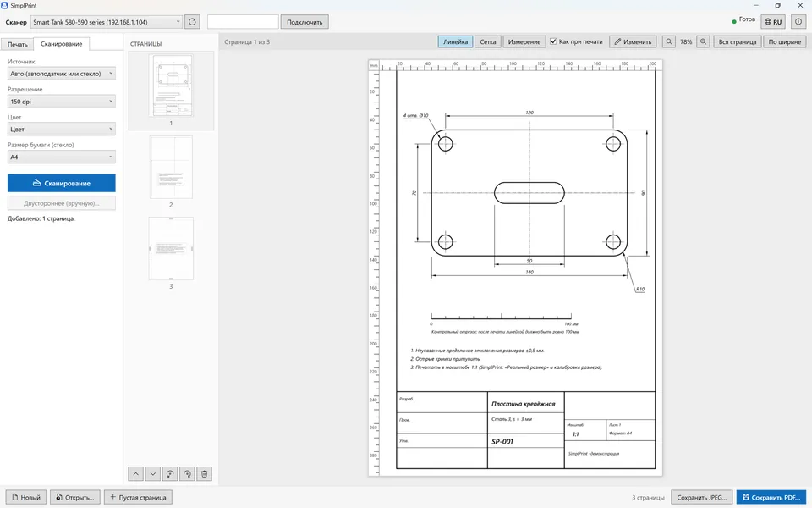This screenshot has height=508, width=812.
Task: Open the info dialog
Action: pyautogui.click(x=798, y=22)
